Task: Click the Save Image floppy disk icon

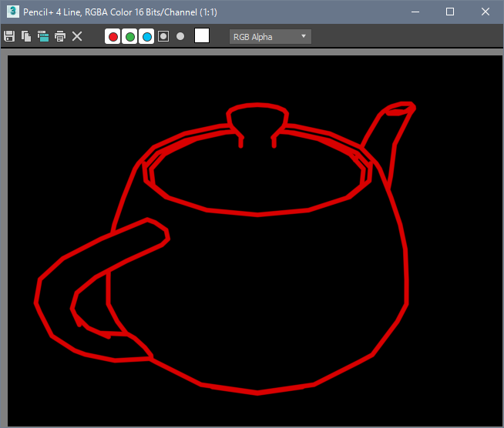Action: click(x=10, y=36)
